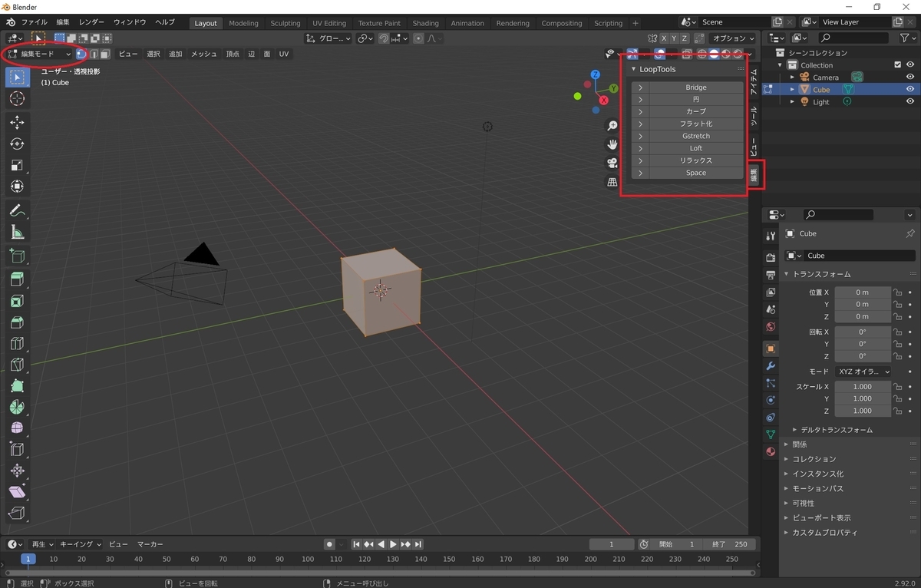The width and height of the screenshot is (921, 588).
Task: Open the sidebar Tool (ツール) tab
Action: [x=754, y=115]
